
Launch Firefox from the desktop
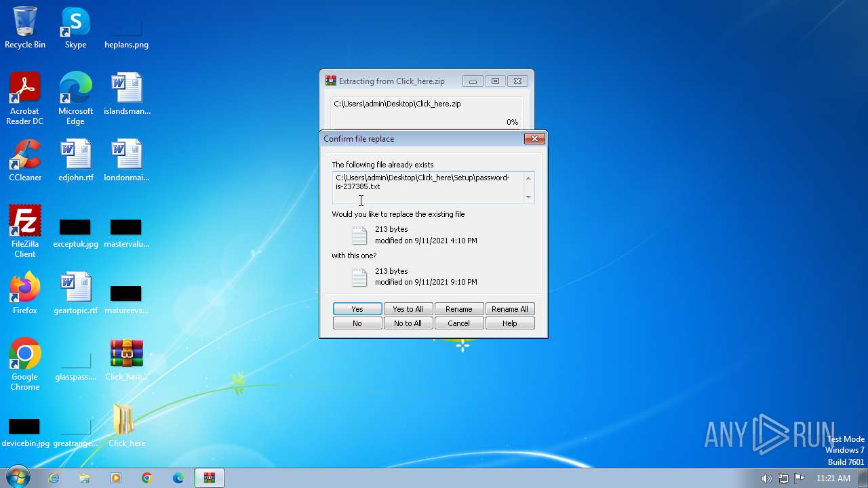pyautogui.click(x=25, y=293)
